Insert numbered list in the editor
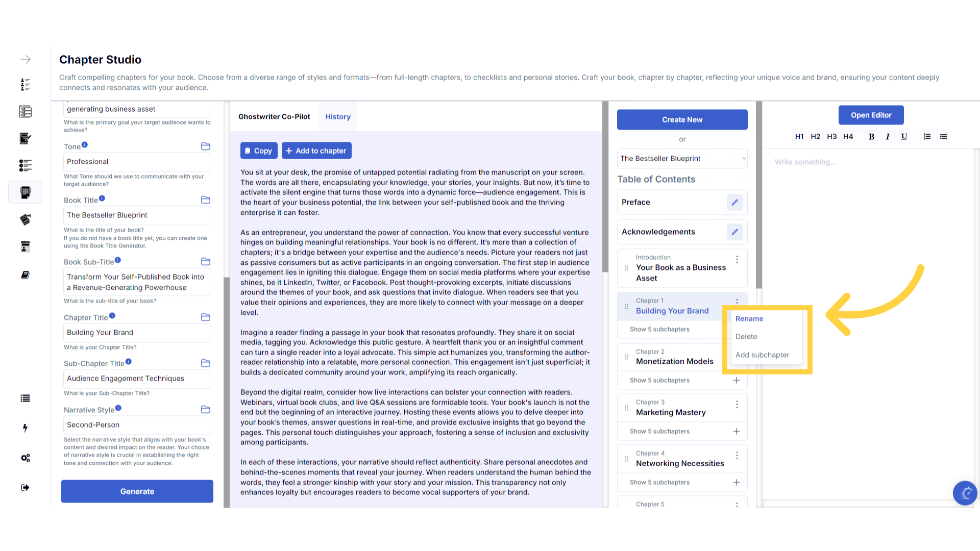980x551 pixels. click(x=927, y=137)
